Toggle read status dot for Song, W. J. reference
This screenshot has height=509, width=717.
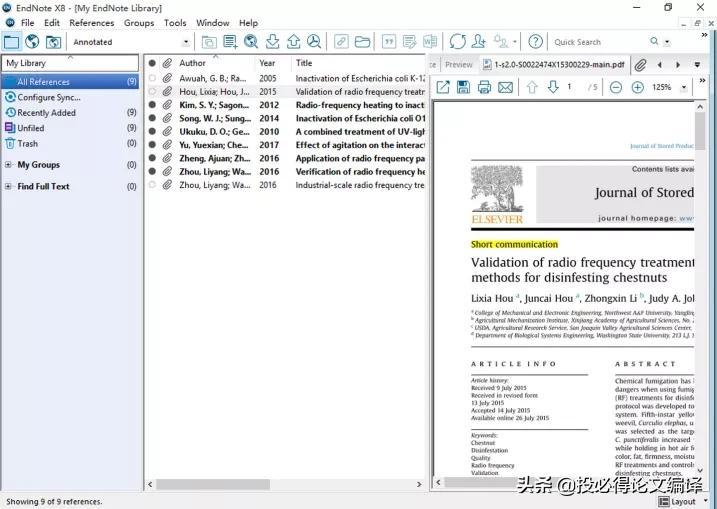152,118
